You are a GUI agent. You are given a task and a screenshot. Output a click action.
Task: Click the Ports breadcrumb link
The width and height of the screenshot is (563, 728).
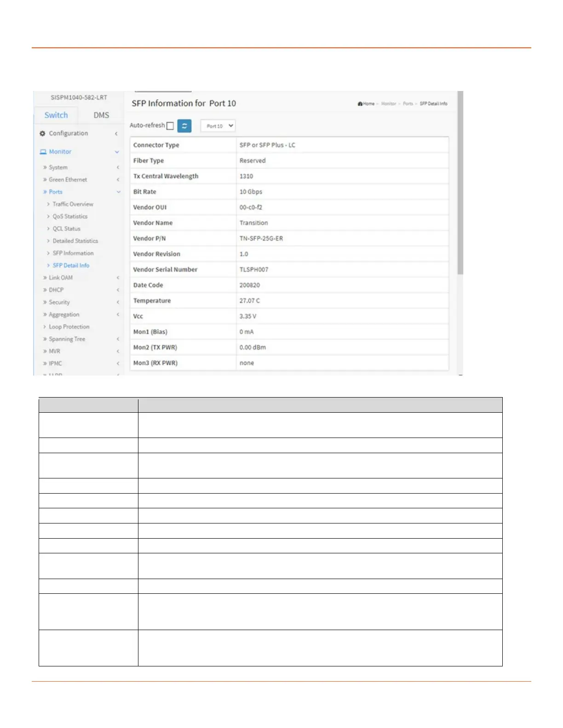tap(408, 104)
